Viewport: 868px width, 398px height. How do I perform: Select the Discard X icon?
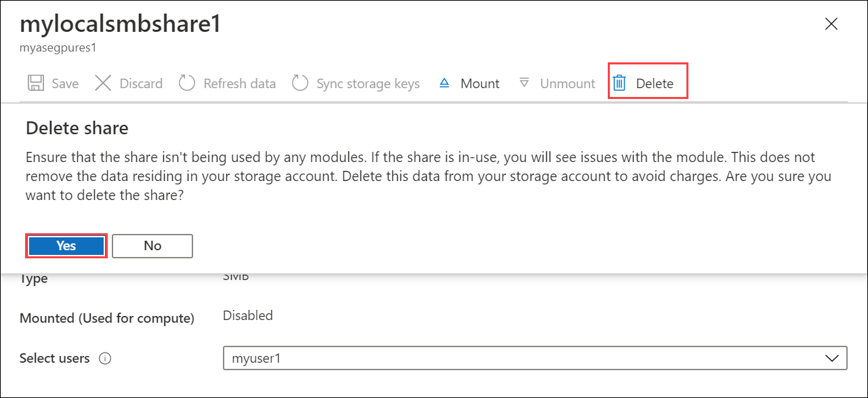point(103,83)
